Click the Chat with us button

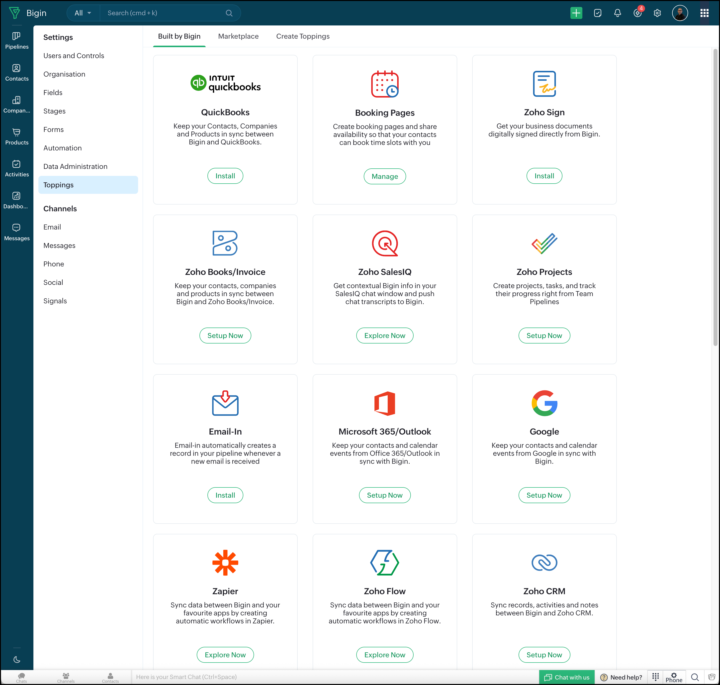(567, 677)
